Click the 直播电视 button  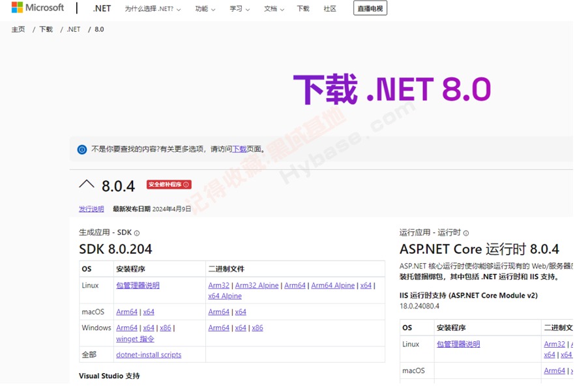tap(370, 8)
